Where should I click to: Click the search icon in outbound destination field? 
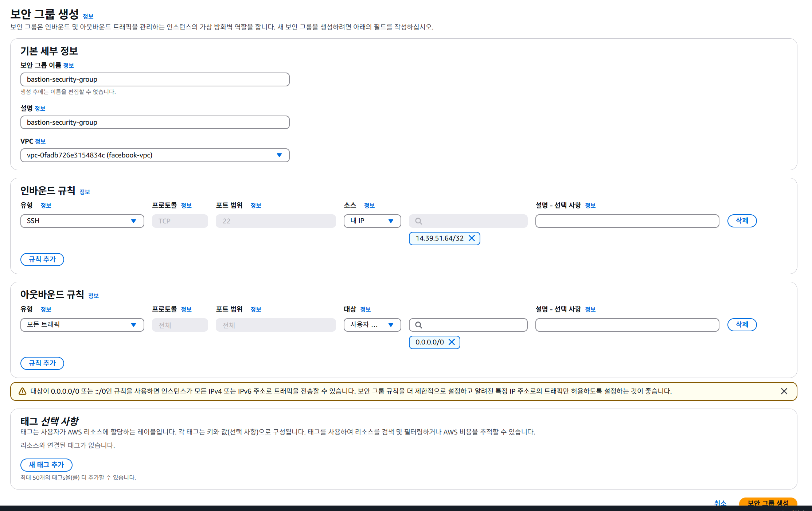point(419,325)
